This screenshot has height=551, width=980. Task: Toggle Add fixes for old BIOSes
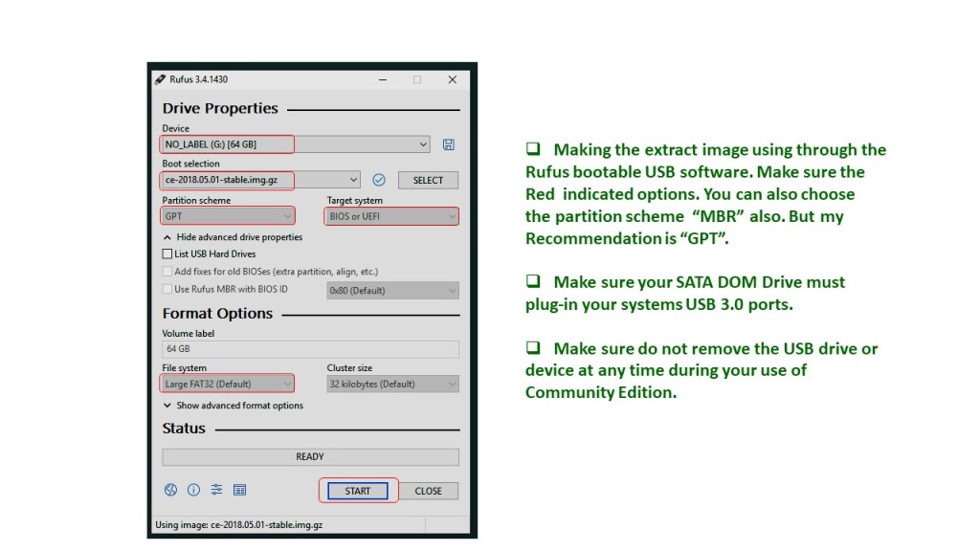167,272
